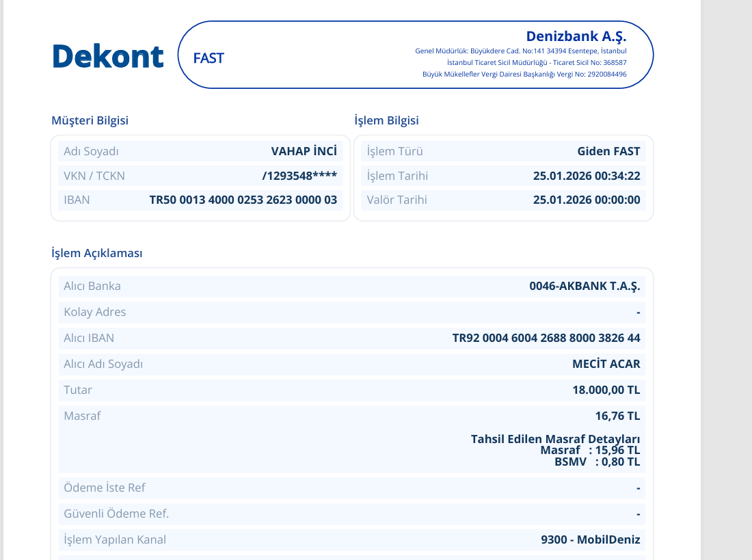The width and height of the screenshot is (752, 560).
Task: Click the Güvenli Ödeme Ref. label
Action: coord(116,514)
